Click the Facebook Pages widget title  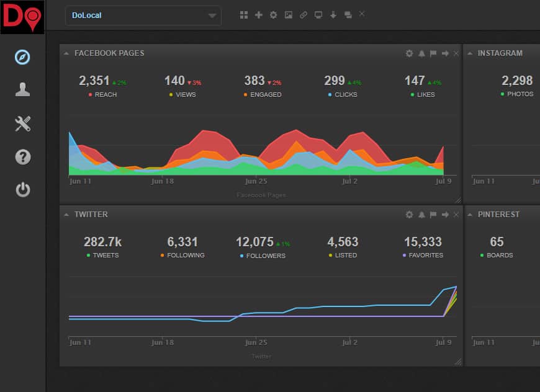coord(109,53)
